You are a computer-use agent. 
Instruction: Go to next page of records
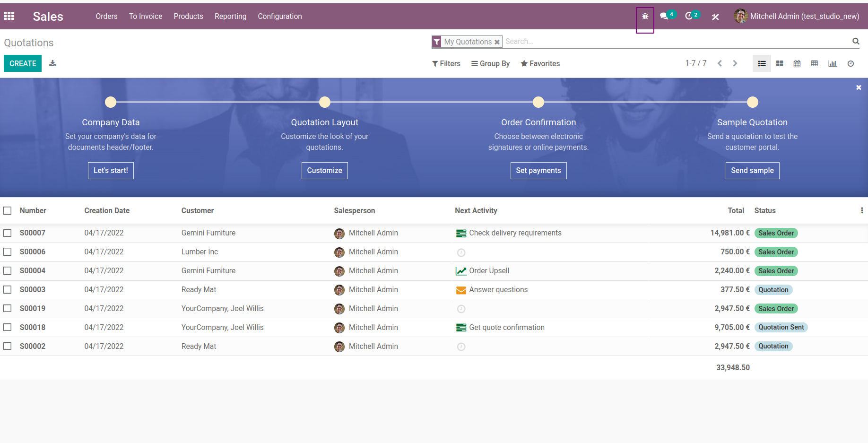[735, 63]
